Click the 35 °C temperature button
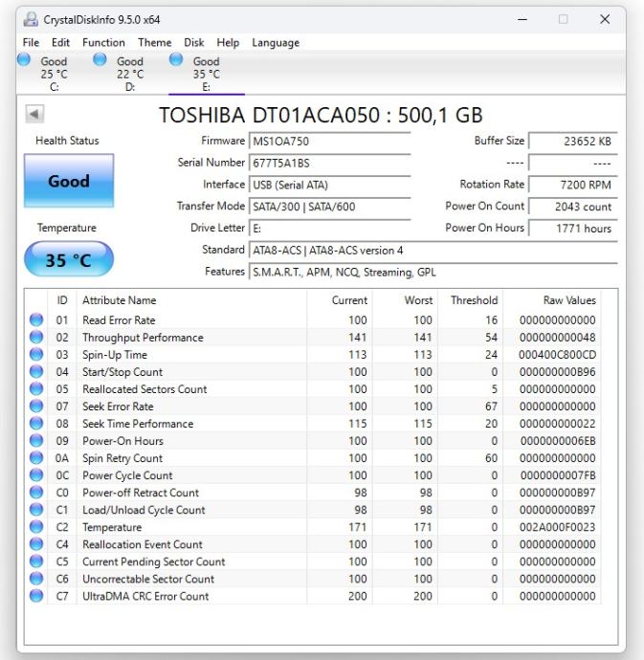 (69, 259)
